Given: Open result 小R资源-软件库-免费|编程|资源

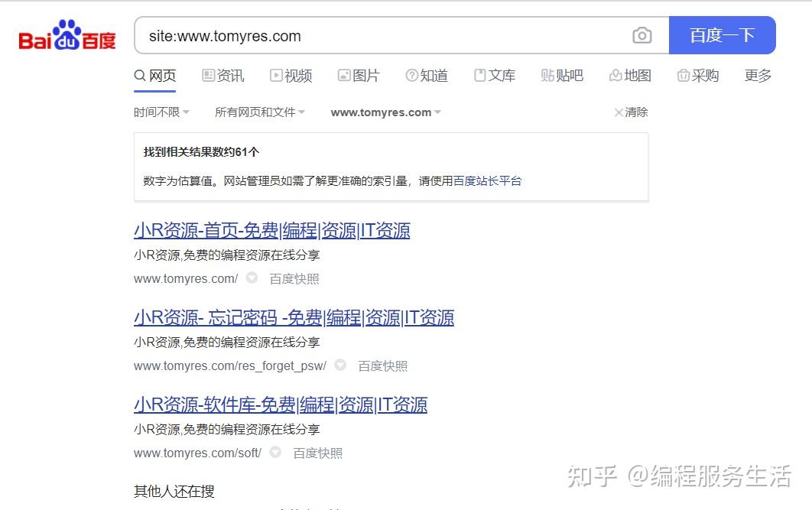Looking at the screenshot, I should 281,404.
